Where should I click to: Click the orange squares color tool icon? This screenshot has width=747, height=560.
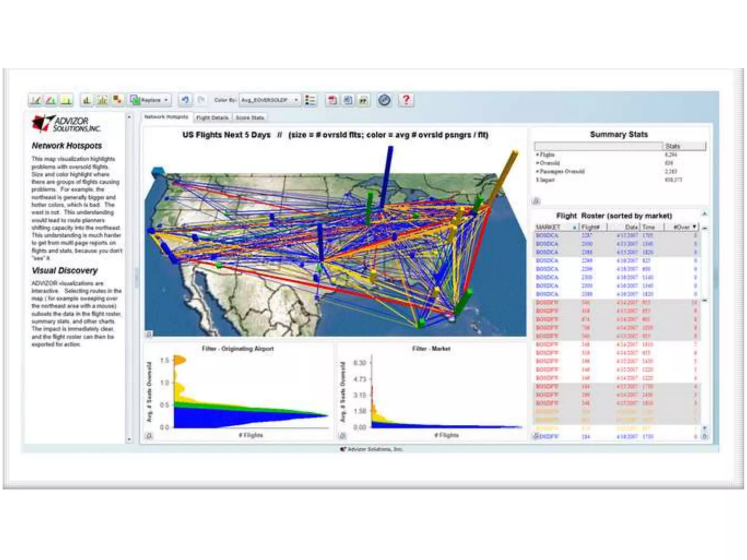click(x=117, y=100)
